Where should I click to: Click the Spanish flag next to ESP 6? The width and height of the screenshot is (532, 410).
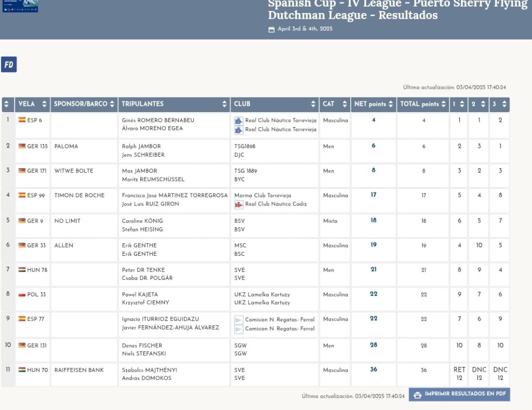22,119
